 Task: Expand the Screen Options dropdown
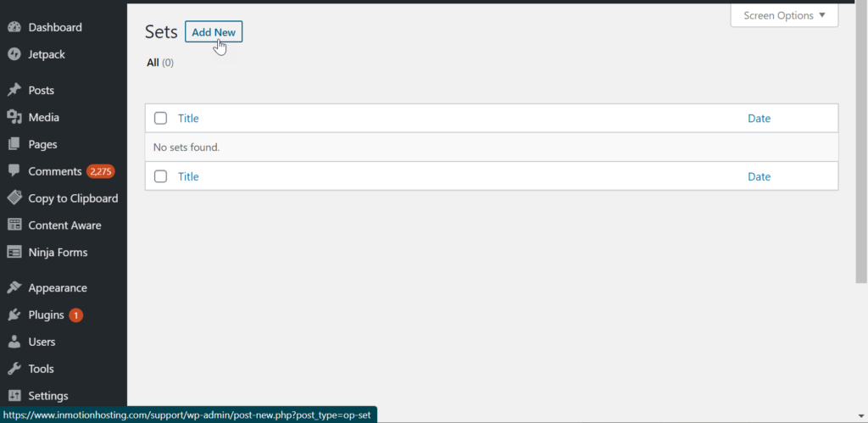pos(784,15)
